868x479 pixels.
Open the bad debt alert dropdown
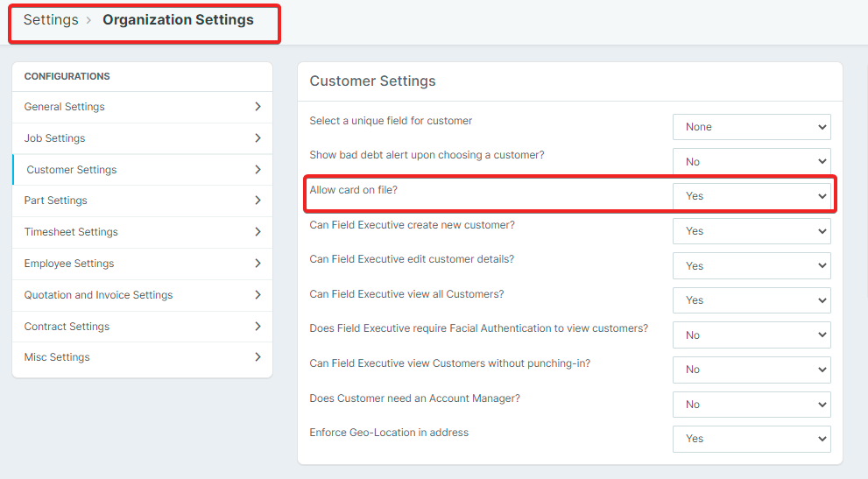tap(751, 162)
